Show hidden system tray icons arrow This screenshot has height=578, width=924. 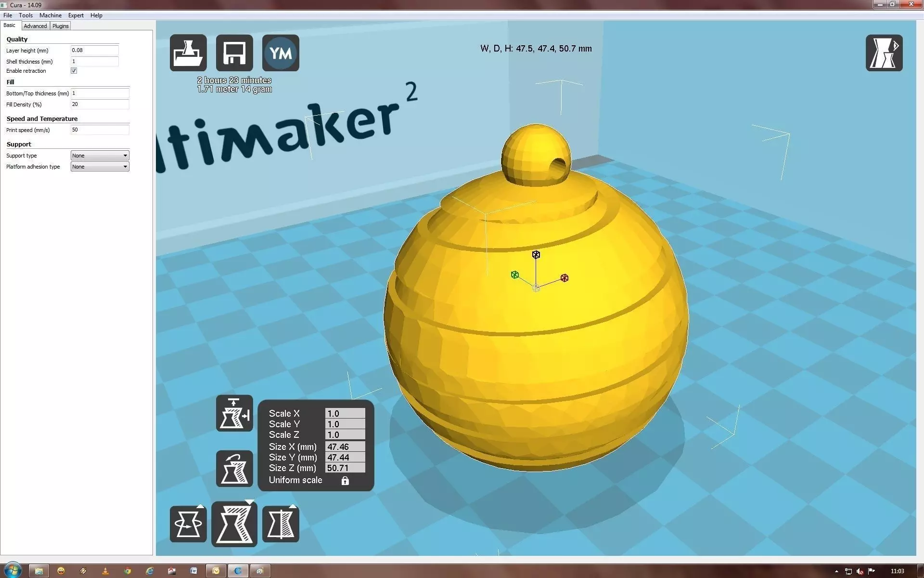pos(836,571)
